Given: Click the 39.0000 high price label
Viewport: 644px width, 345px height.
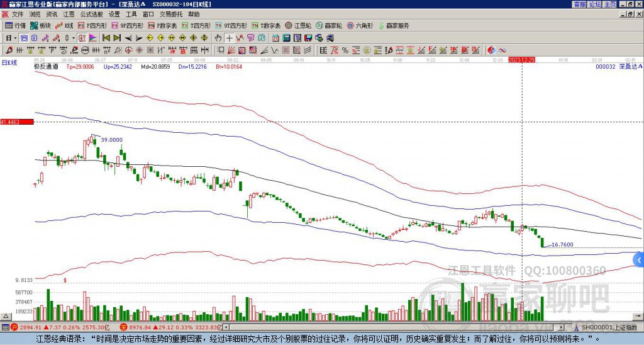Looking at the screenshot, I should [x=112, y=140].
